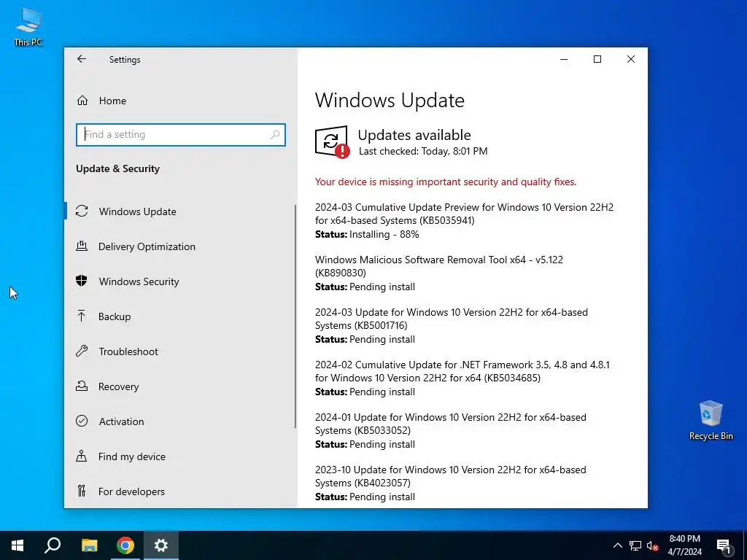Click the Updates available status icon
This screenshot has width=747, height=560.
332,142
